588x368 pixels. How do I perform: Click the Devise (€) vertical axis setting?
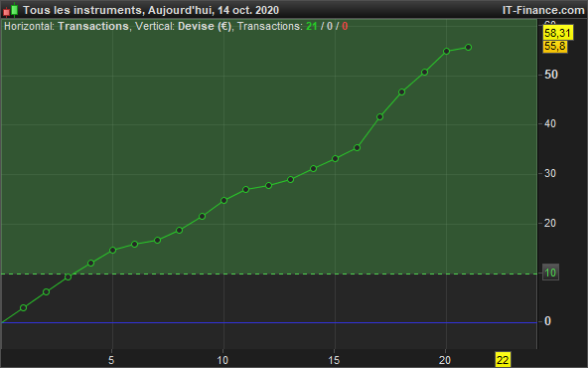click(x=205, y=26)
